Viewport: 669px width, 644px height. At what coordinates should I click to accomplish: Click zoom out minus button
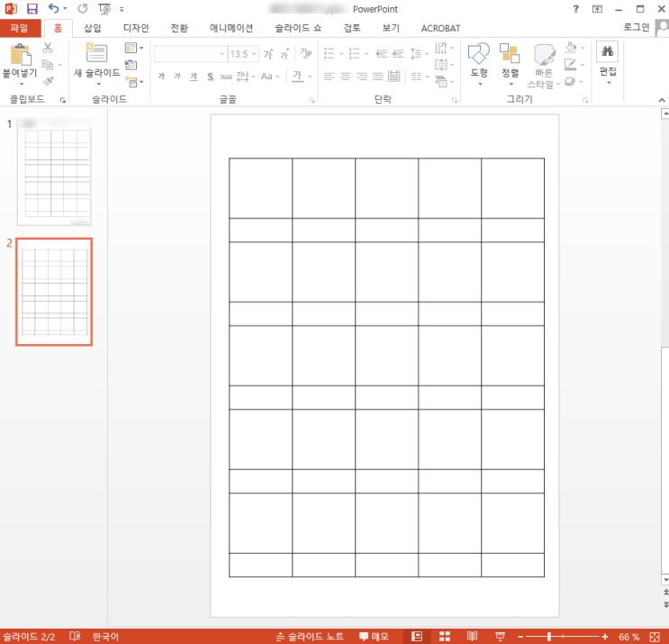[520, 637]
